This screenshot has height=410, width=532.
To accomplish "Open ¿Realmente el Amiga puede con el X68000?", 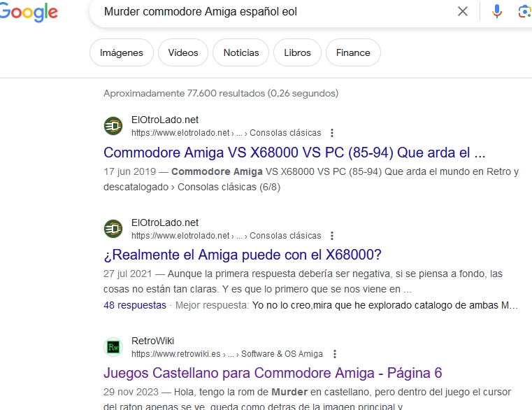I will pyautogui.click(x=243, y=255).
